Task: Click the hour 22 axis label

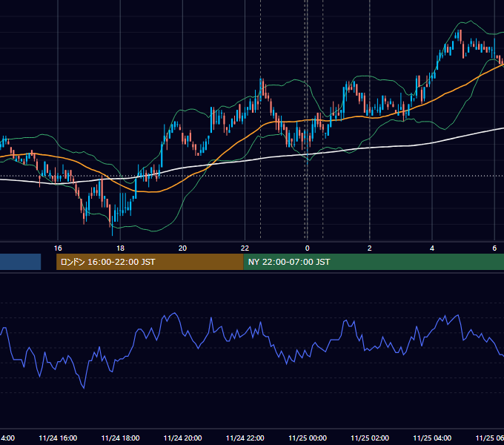Action: [x=245, y=248]
